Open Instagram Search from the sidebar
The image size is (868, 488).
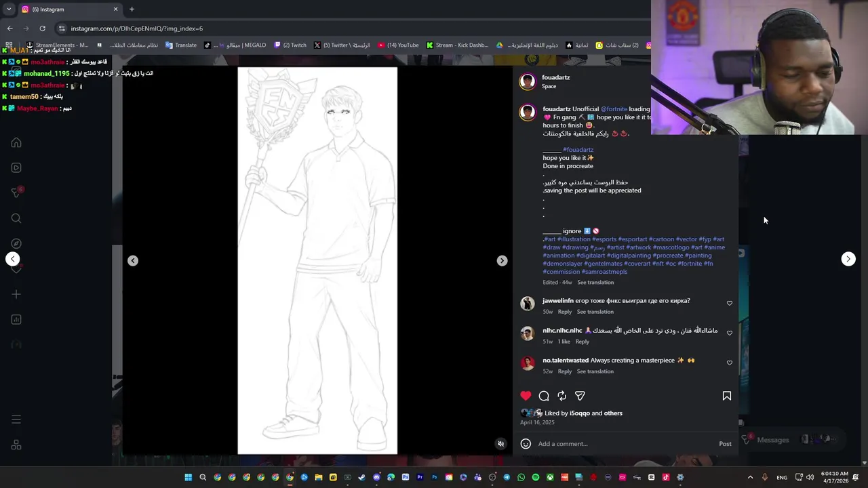(16, 218)
